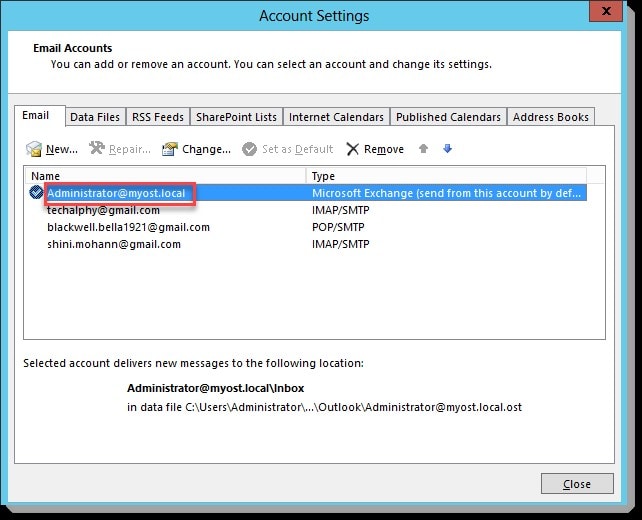This screenshot has height=520, width=642.
Task: Move account down with blue arrow
Action: tap(448, 148)
